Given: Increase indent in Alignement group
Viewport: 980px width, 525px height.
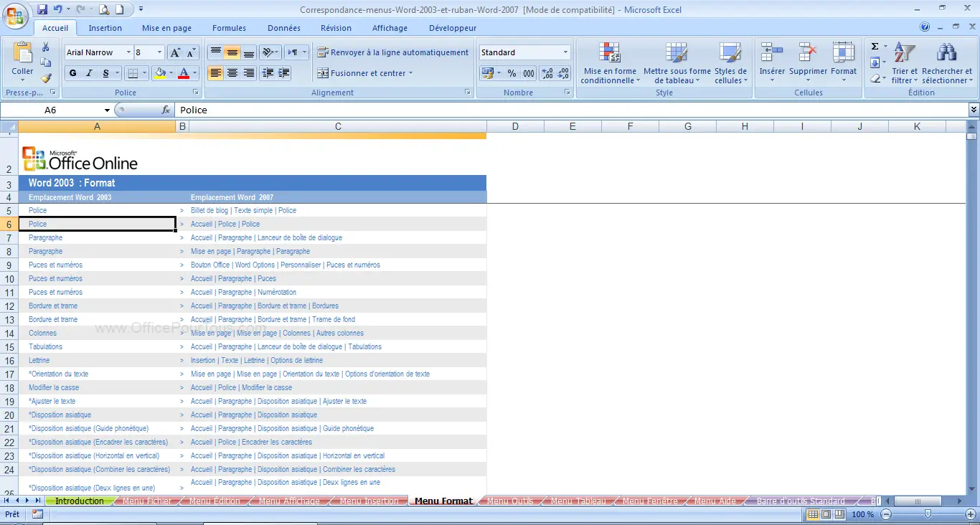Looking at the screenshot, I should pyautogui.click(x=284, y=73).
